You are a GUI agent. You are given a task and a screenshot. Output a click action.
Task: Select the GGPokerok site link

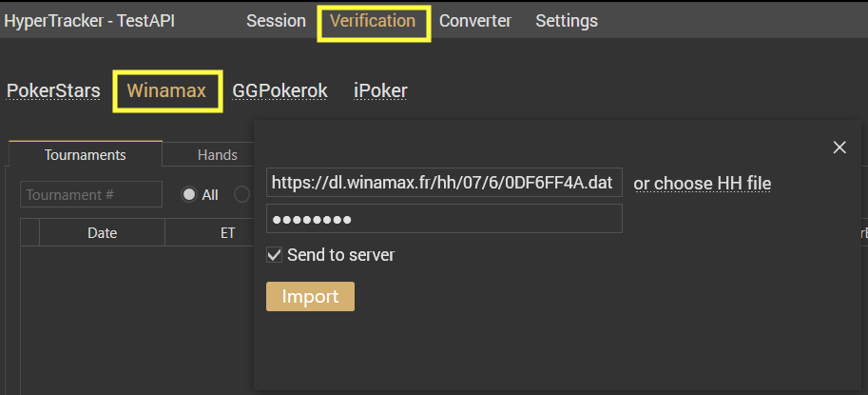click(x=280, y=90)
